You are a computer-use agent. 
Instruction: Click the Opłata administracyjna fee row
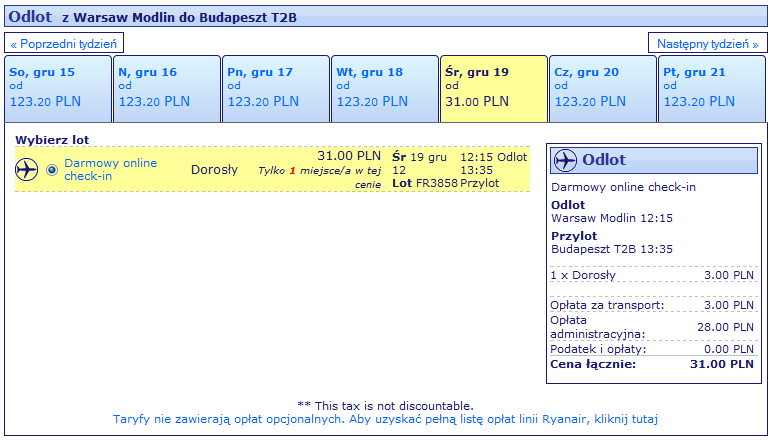652,326
